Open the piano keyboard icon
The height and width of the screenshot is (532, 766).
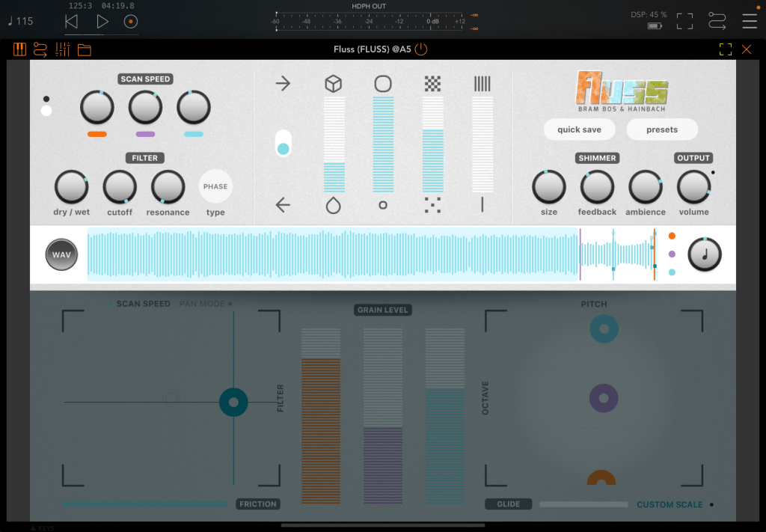click(20, 50)
